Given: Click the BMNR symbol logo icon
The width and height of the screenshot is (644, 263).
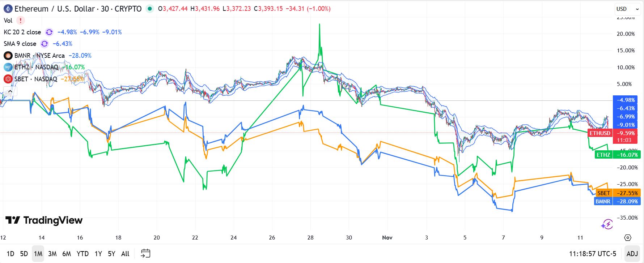Looking at the screenshot, I should click(x=8, y=56).
